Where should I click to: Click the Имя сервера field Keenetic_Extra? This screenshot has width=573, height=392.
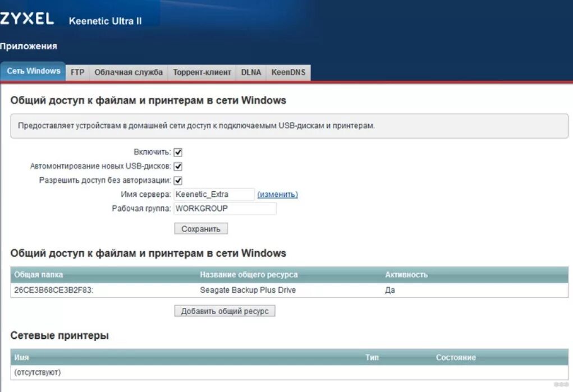click(x=214, y=195)
